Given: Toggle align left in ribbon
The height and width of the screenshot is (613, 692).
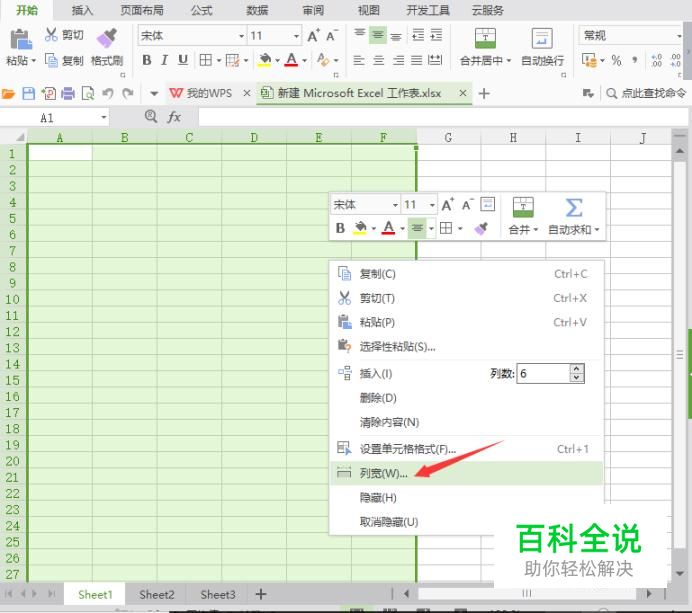Looking at the screenshot, I should coord(359,60).
